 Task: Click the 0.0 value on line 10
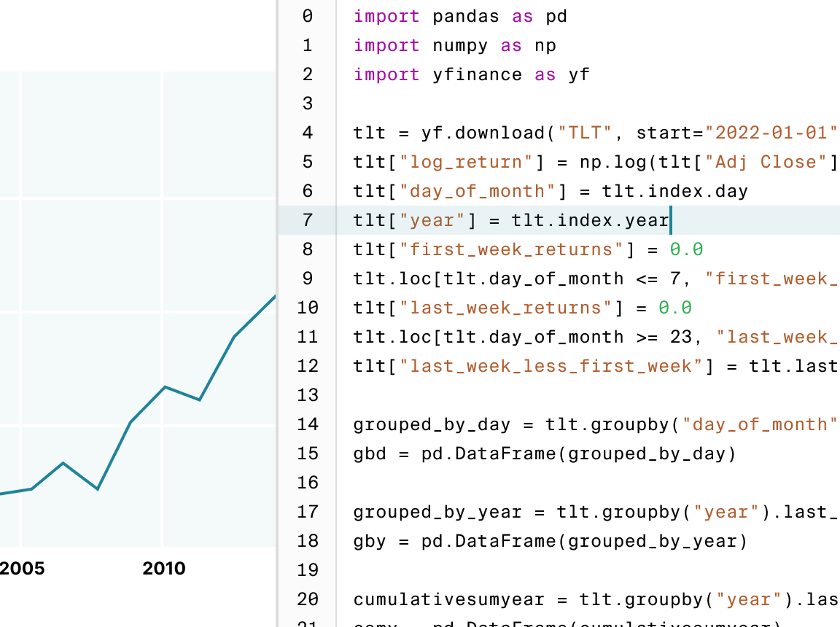(675, 308)
